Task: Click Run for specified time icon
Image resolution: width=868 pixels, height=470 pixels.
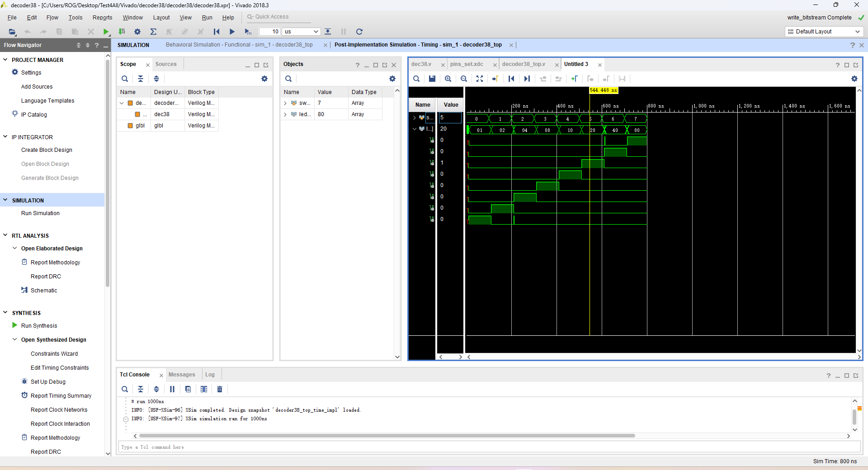Action: click(x=248, y=32)
